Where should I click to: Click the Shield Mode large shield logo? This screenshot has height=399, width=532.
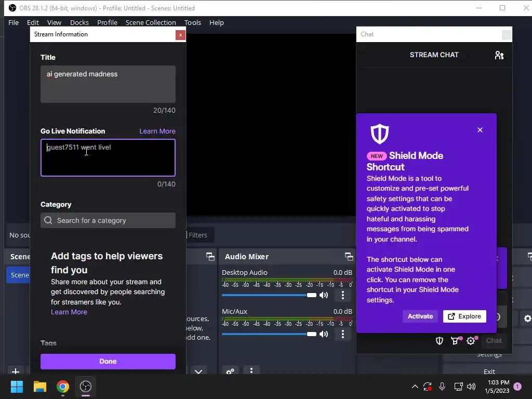click(379, 134)
